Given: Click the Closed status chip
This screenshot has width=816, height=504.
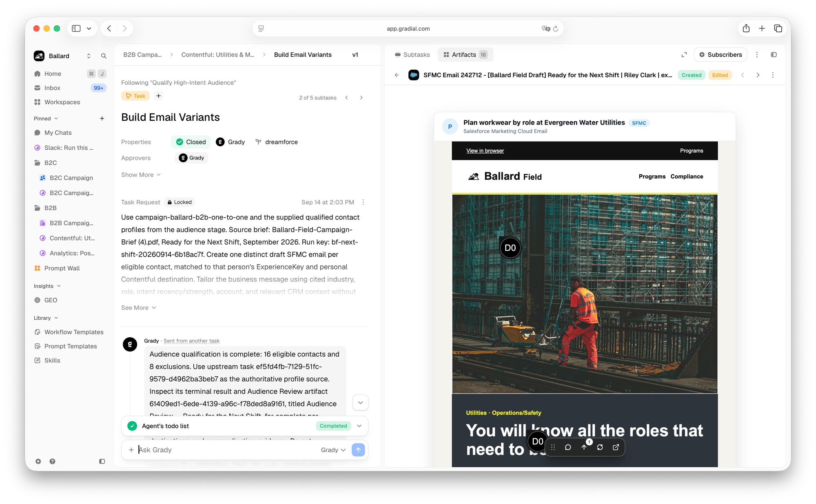Looking at the screenshot, I should tap(191, 142).
